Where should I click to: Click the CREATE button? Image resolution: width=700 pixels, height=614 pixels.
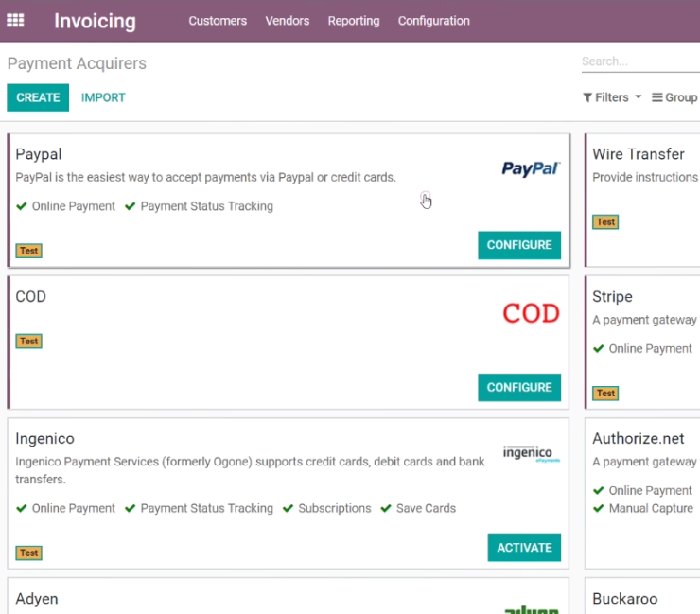(x=38, y=97)
